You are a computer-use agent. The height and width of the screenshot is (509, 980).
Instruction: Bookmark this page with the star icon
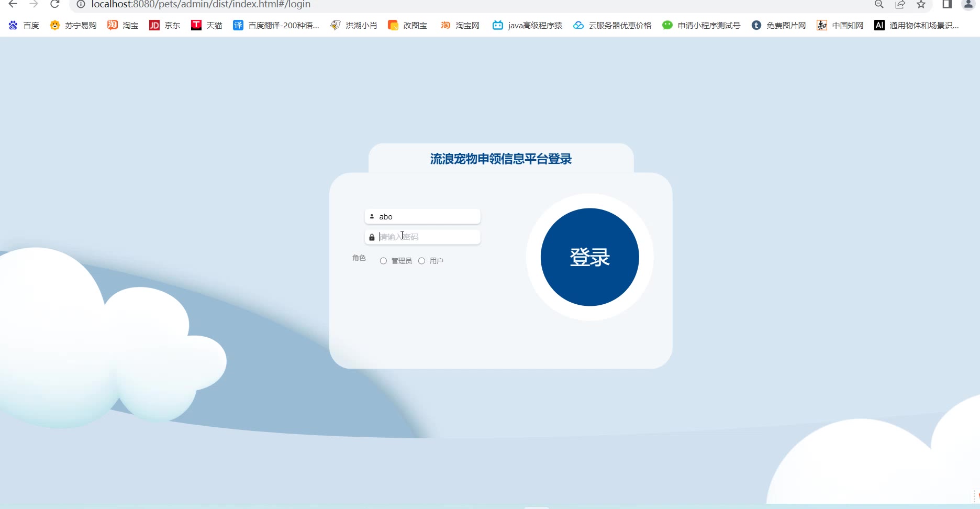pos(921,4)
